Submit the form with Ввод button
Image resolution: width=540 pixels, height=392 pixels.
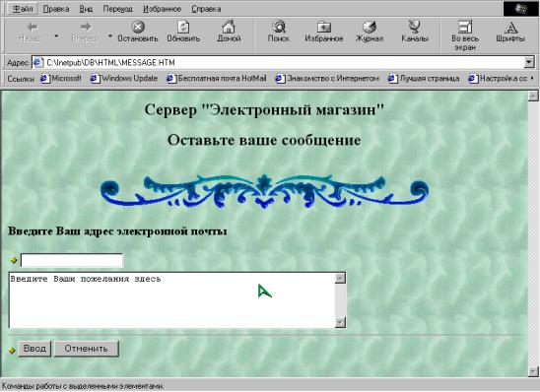tap(34, 349)
